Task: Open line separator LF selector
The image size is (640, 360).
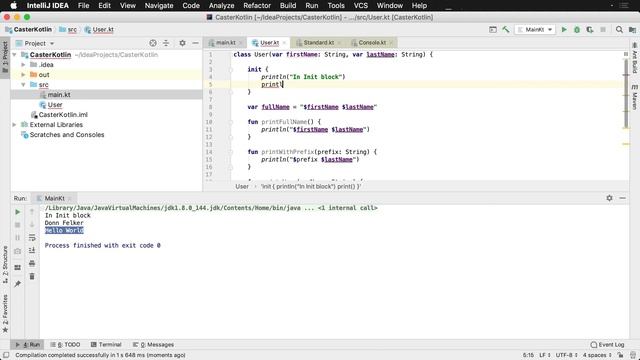Action: pos(545,355)
